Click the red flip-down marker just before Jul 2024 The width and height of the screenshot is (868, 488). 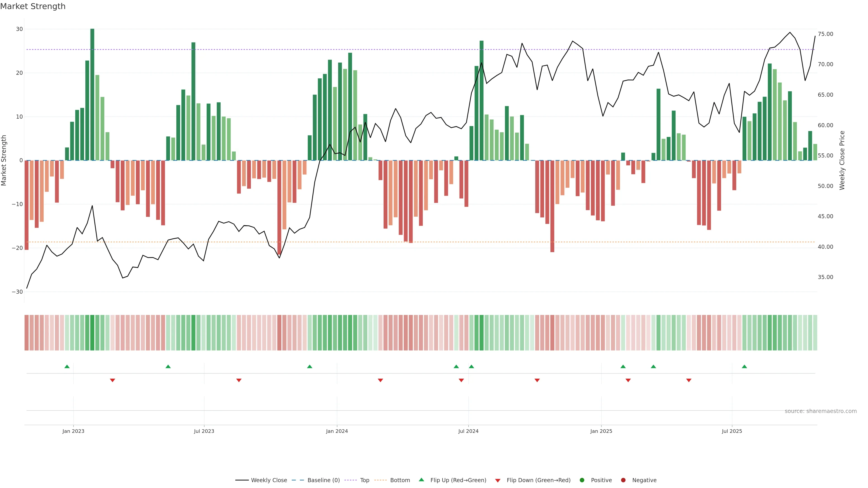pos(461,380)
